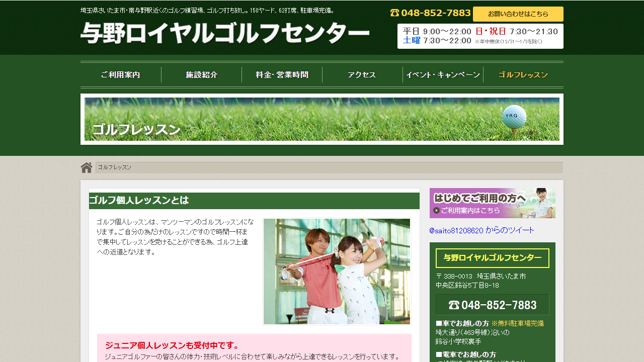
Task: Click the お問い合わせはこちら button
Action: click(518, 14)
